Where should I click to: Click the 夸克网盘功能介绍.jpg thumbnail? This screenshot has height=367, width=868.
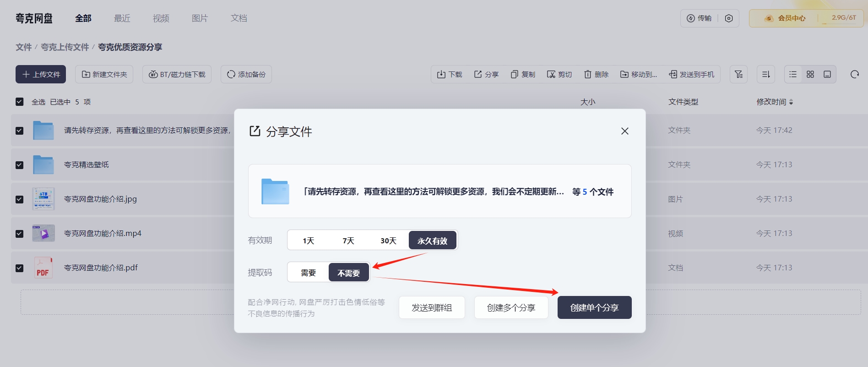pos(43,199)
